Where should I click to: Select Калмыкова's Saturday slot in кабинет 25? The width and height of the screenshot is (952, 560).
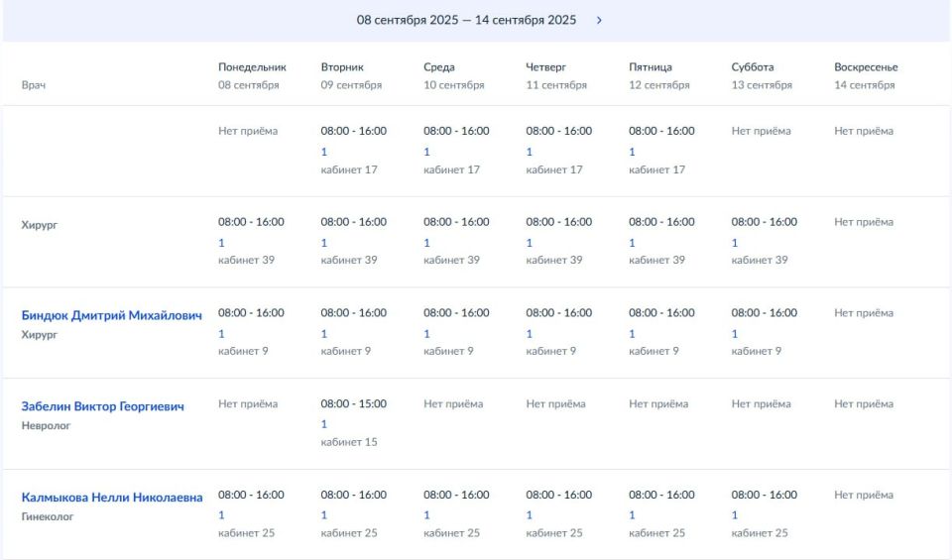[x=735, y=515]
